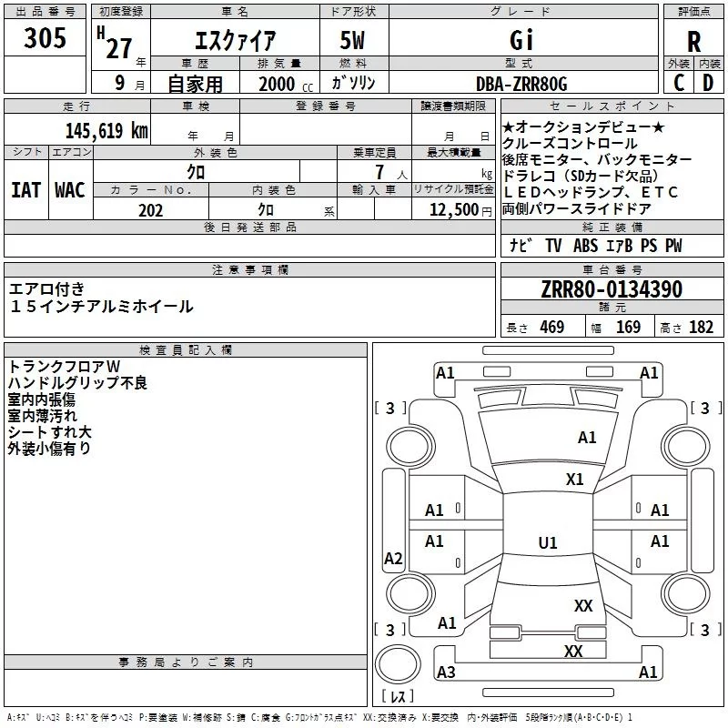728x728 pixels.
Task: Select the IAT shift type cell
Action: [x=25, y=190]
